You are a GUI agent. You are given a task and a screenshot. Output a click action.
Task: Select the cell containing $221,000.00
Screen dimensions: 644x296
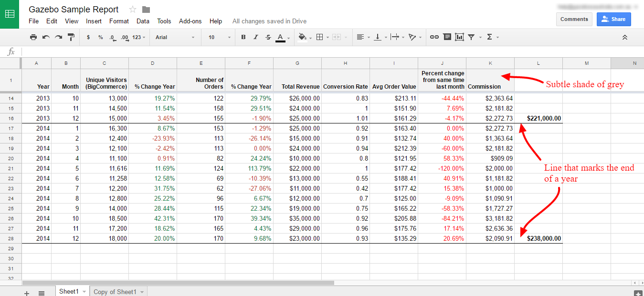click(538, 118)
